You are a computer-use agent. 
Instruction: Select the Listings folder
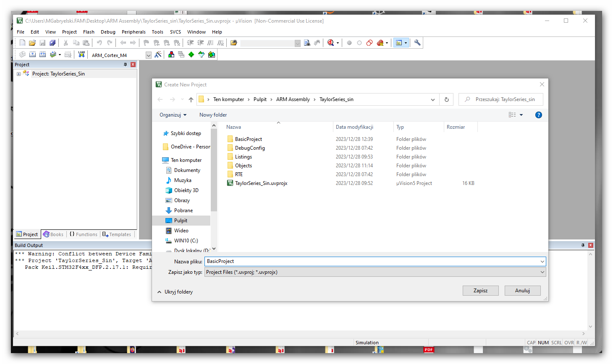244,157
